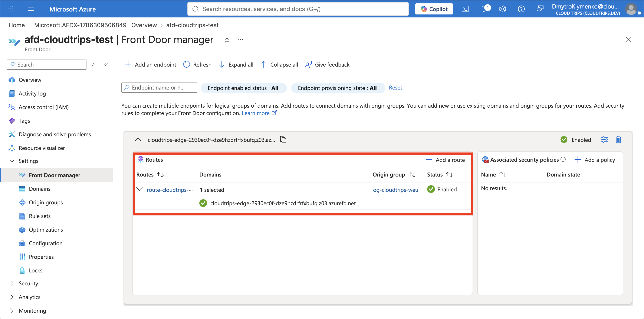This screenshot has width=644, height=319.
Task: Open endpoint settings sliders icon
Action: pyautogui.click(x=605, y=140)
